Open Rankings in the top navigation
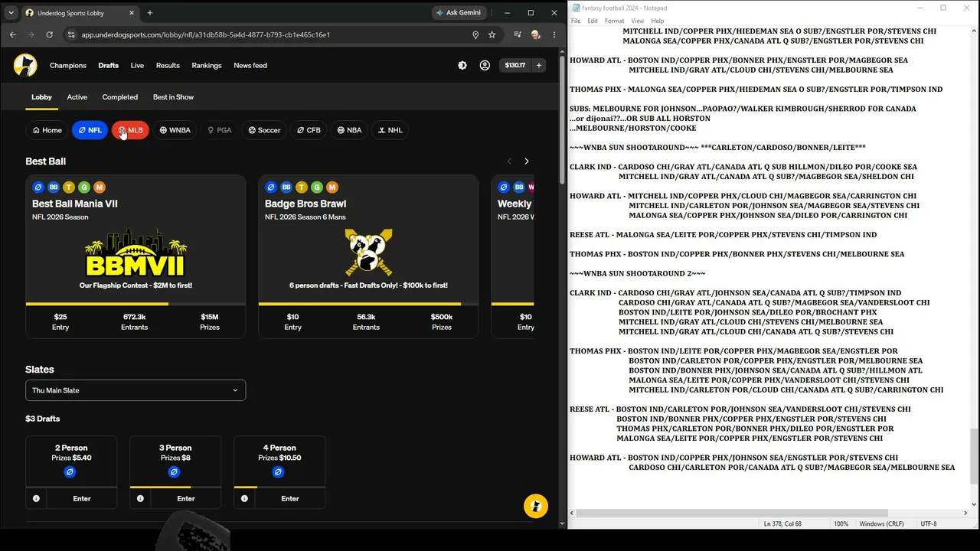Screen dimensions: 980x551 (x=207, y=66)
